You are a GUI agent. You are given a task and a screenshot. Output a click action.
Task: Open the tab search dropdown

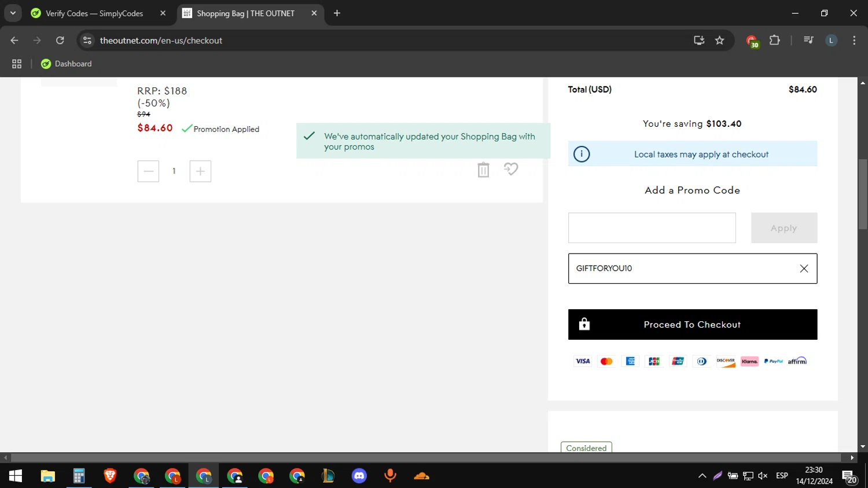(x=13, y=13)
